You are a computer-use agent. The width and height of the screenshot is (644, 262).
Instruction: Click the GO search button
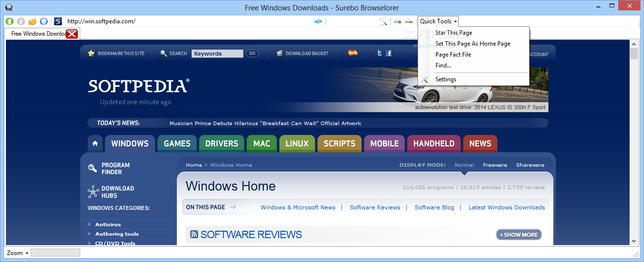pos(252,53)
